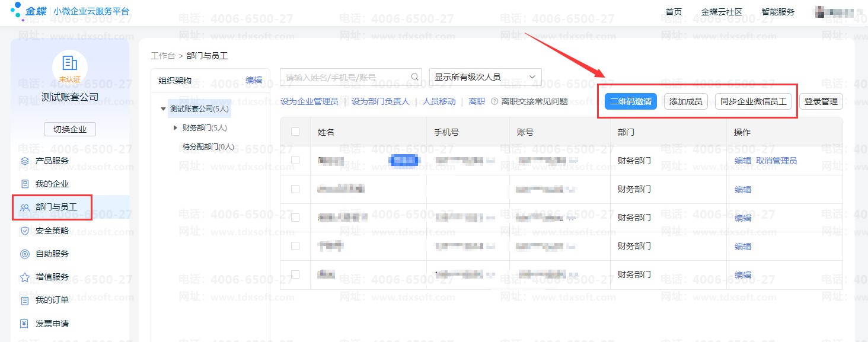Open 智能服务 in top navigation
Viewport: 868px width, 342px height.
pos(778,12)
